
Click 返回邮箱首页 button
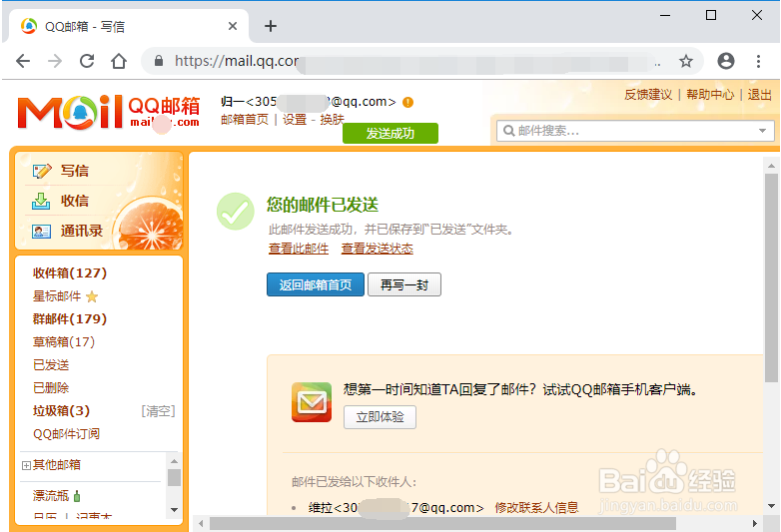click(x=316, y=284)
